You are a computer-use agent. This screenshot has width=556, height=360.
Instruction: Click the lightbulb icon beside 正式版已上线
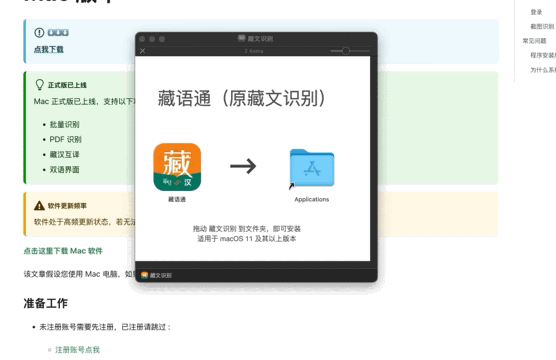(x=39, y=85)
